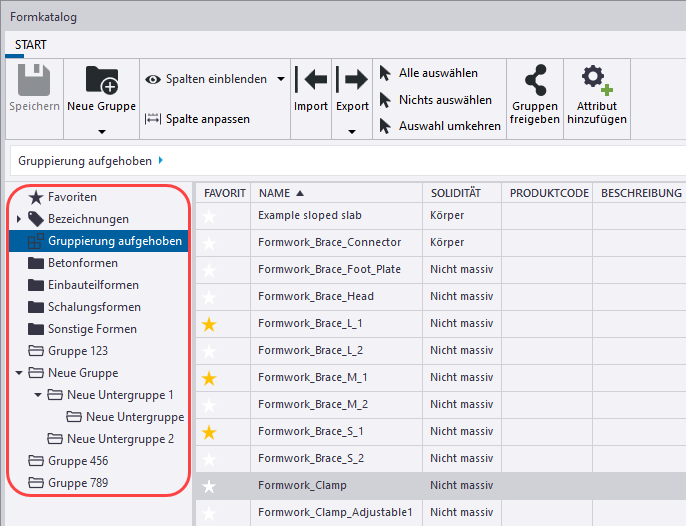Click Spalte anpassen column width icon
686x526 pixels.
(153, 119)
